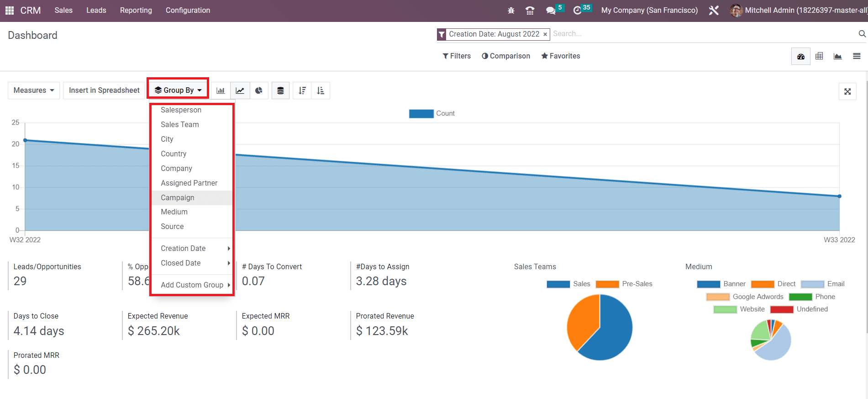
Task: Select the pie chart icon
Action: point(259,90)
